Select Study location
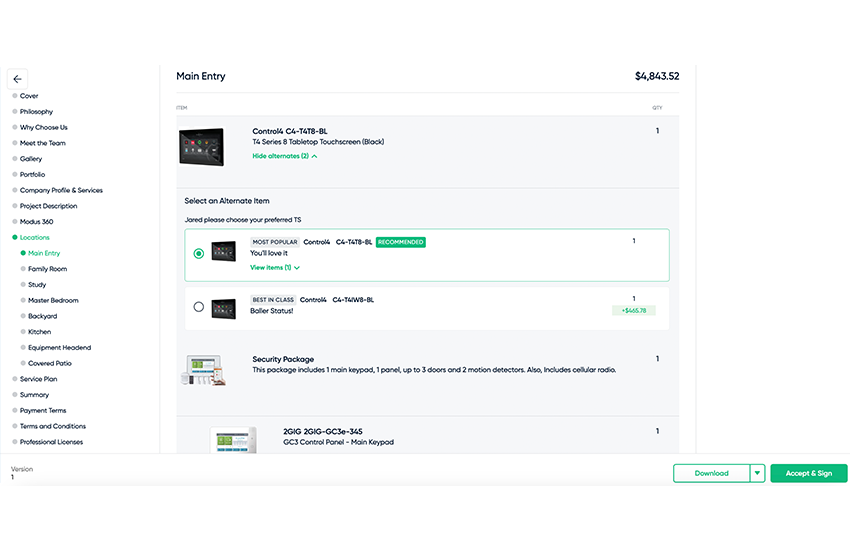The image size is (850, 550). point(37,284)
